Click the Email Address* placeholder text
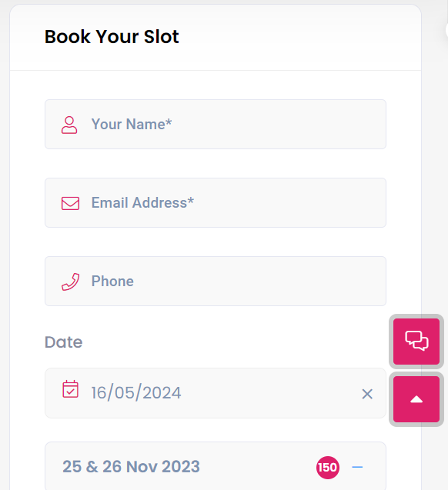Image resolution: width=448 pixels, height=490 pixels. [x=142, y=203]
